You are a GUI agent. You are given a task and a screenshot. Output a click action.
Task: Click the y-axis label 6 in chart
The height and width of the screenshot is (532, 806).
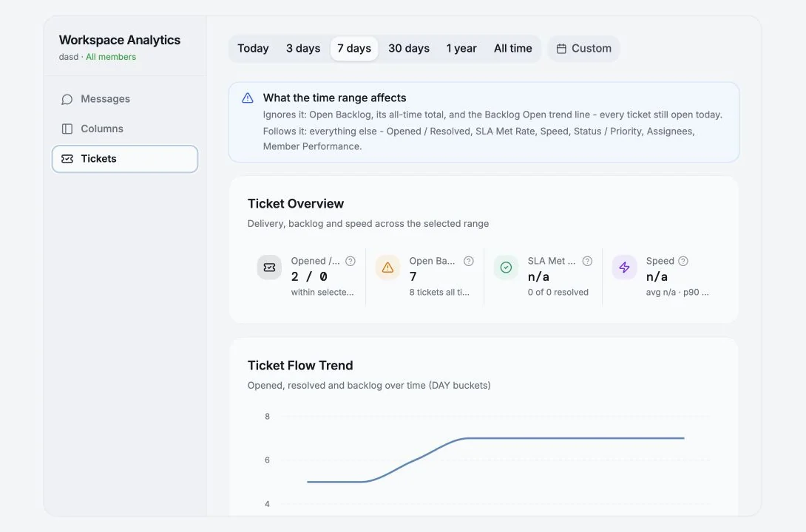click(267, 460)
